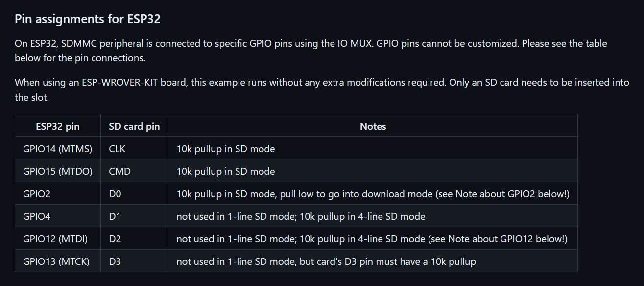Image resolution: width=644 pixels, height=286 pixels.
Task: Click the GPIO12 (MTDI) table cell
Action: click(x=55, y=239)
